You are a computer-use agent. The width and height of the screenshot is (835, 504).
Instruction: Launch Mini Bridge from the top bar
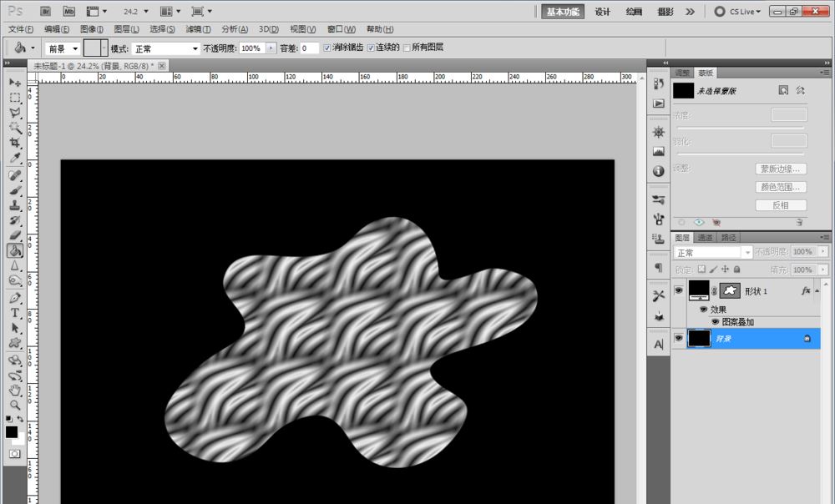tap(68, 11)
